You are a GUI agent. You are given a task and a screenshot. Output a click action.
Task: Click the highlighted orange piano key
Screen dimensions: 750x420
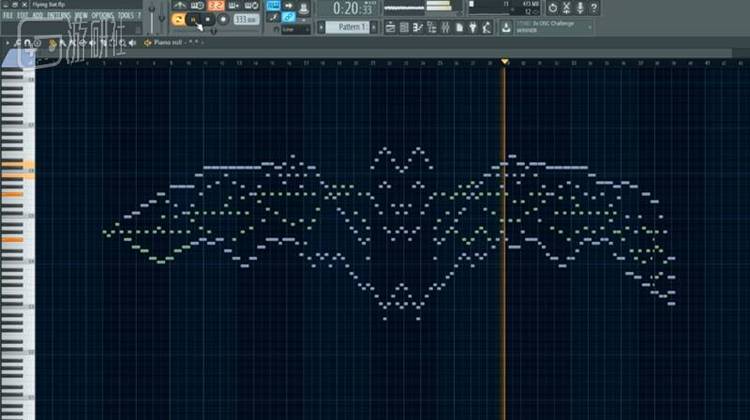click(x=17, y=164)
